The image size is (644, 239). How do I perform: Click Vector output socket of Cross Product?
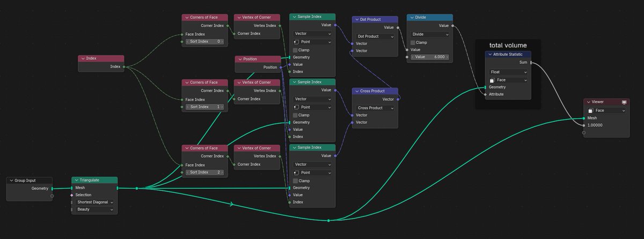tap(398, 99)
